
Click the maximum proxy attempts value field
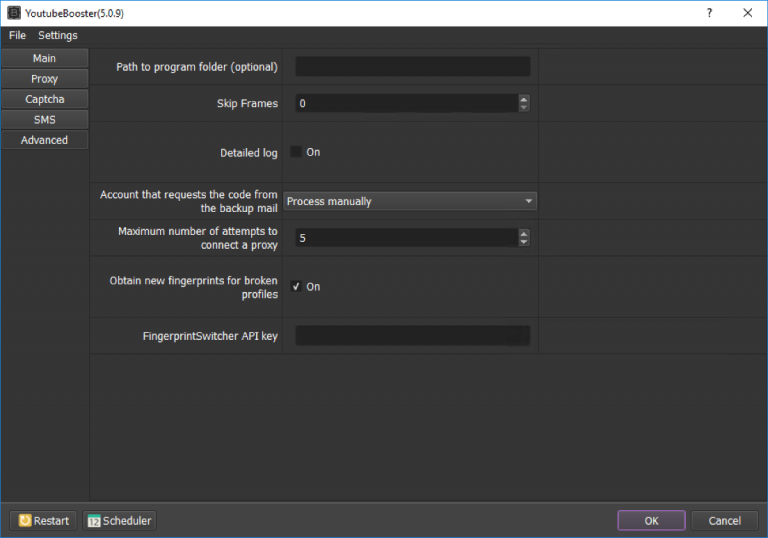pos(407,238)
